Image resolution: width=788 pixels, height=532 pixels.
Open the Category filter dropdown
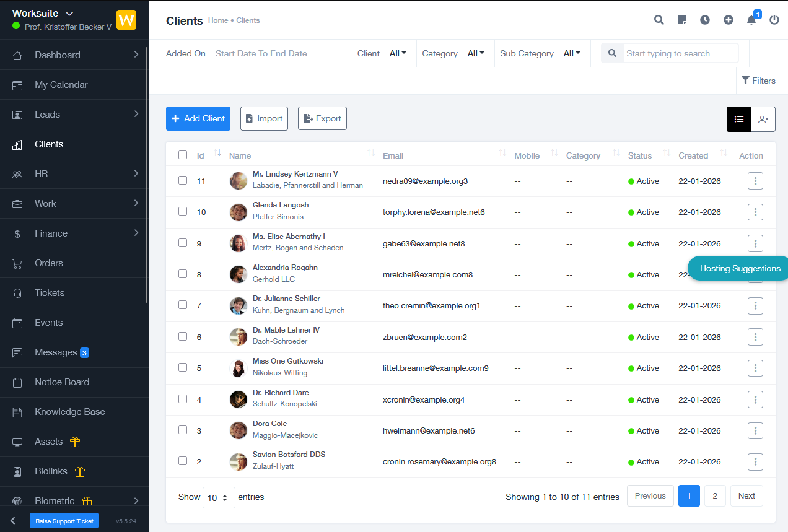[x=476, y=54]
